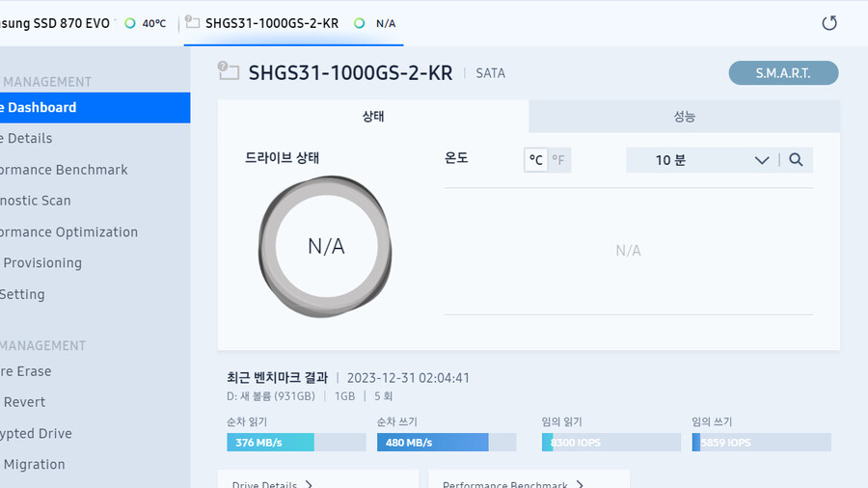Click the 최근 벤치마크 결과 heading
The width and height of the screenshot is (868, 488).
point(278,378)
